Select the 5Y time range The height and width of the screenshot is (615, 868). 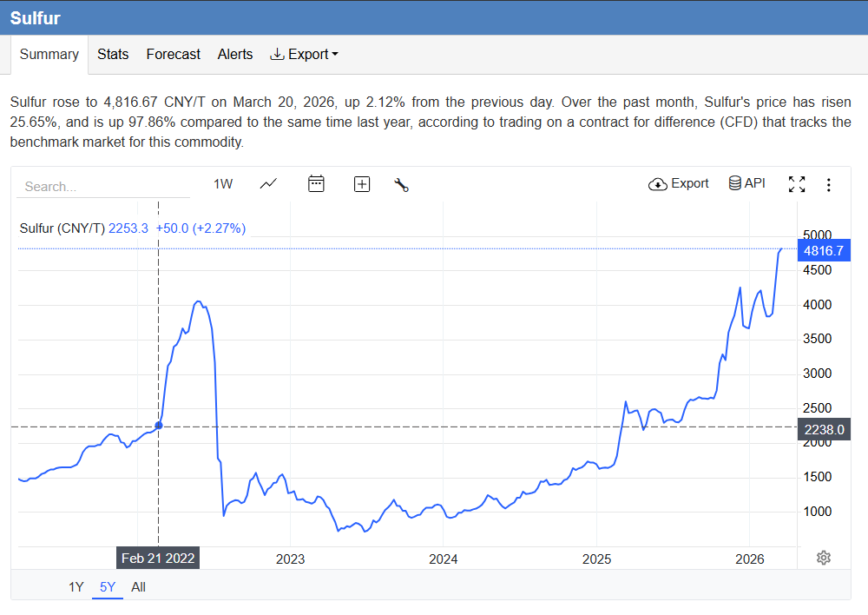[x=108, y=587]
